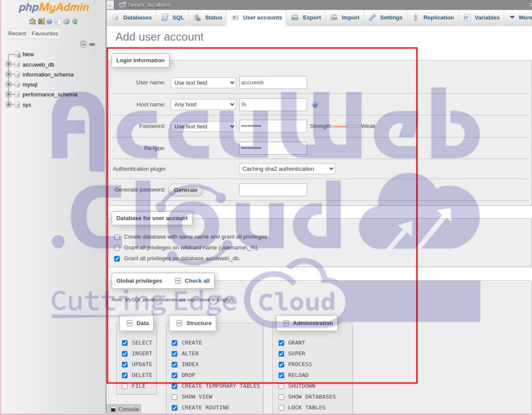Click the link-with-main-panel chain icon

point(92,44)
